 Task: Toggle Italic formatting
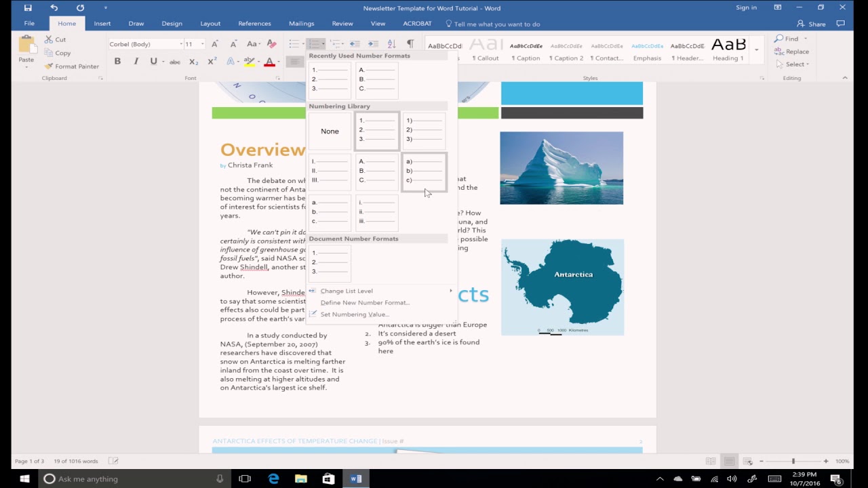click(136, 62)
